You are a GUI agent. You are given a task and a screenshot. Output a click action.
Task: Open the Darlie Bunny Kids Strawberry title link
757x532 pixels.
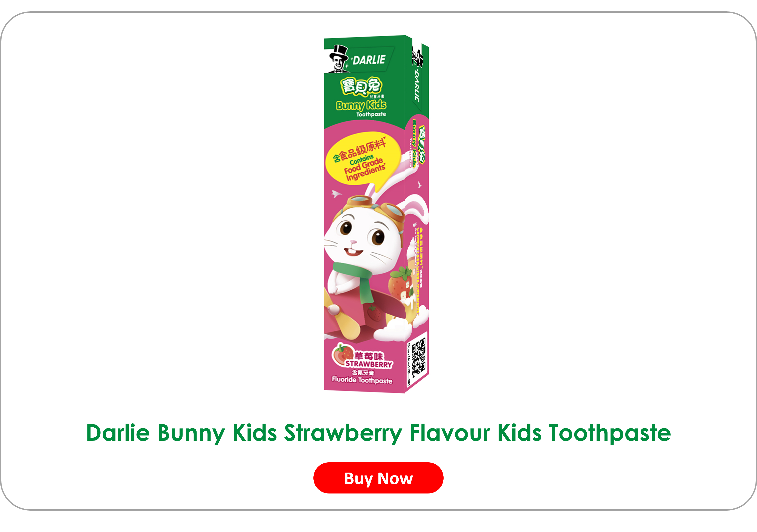tap(378, 433)
